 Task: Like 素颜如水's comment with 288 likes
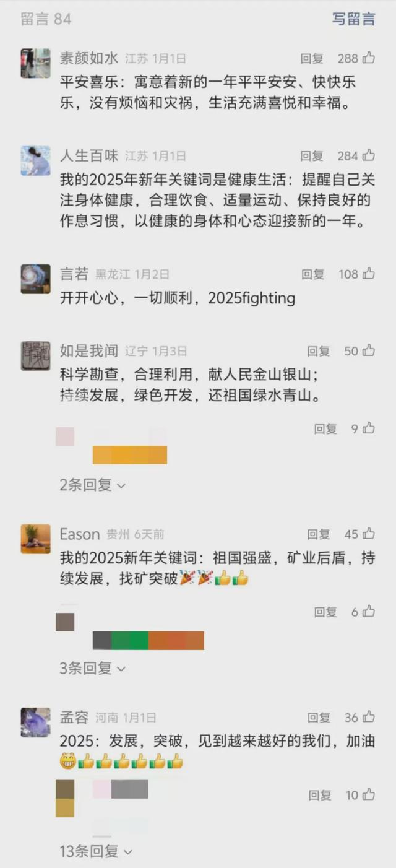pos(369,59)
